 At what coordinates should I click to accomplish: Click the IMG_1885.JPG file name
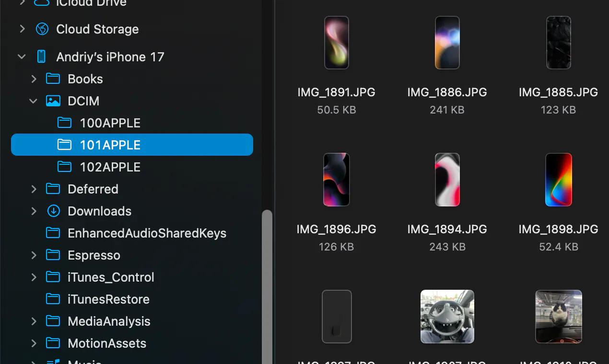coord(559,92)
